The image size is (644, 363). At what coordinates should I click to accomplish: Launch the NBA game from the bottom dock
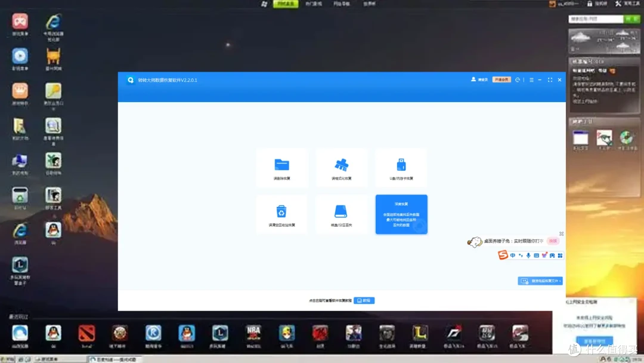tap(253, 333)
